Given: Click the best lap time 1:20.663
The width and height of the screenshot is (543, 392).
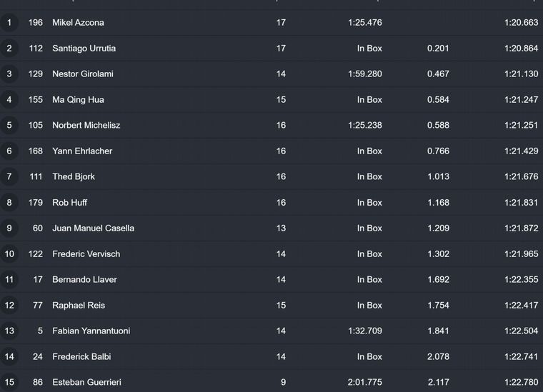Looking at the screenshot, I should 521,23.
